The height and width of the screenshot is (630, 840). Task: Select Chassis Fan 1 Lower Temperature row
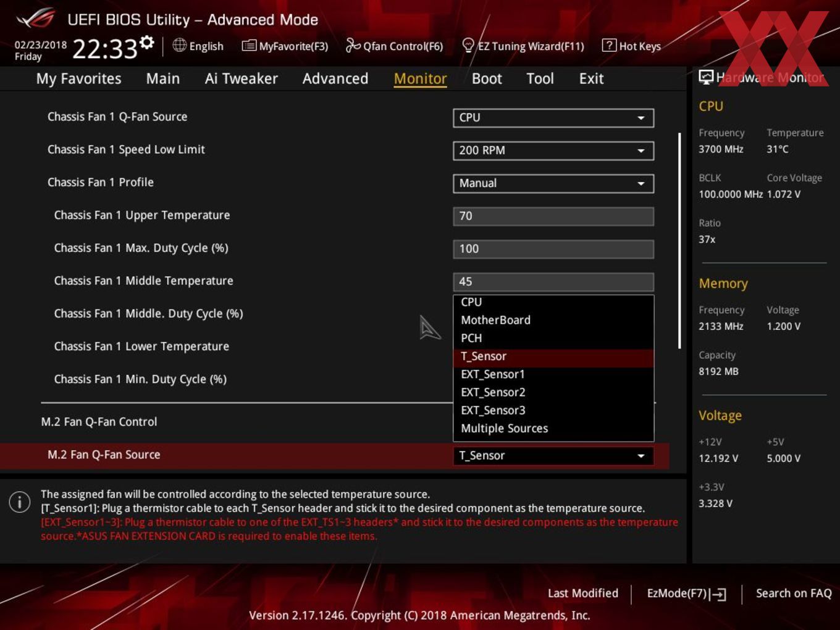click(141, 346)
